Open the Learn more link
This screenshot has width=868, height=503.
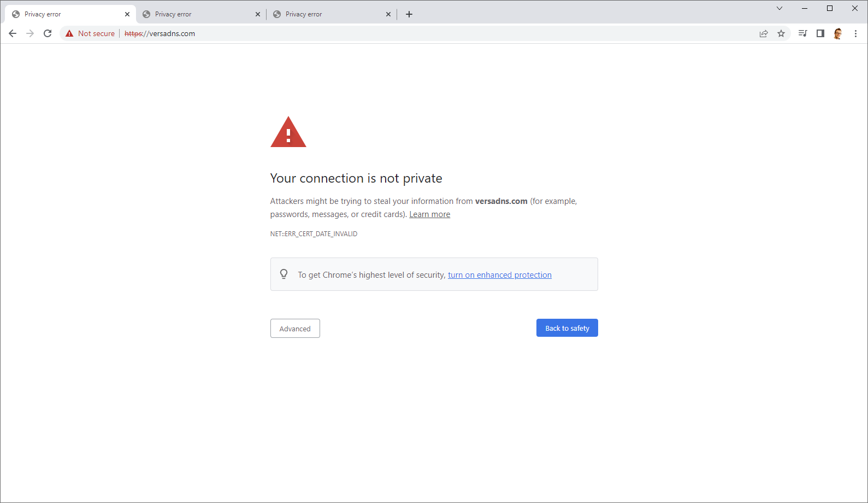coord(429,214)
